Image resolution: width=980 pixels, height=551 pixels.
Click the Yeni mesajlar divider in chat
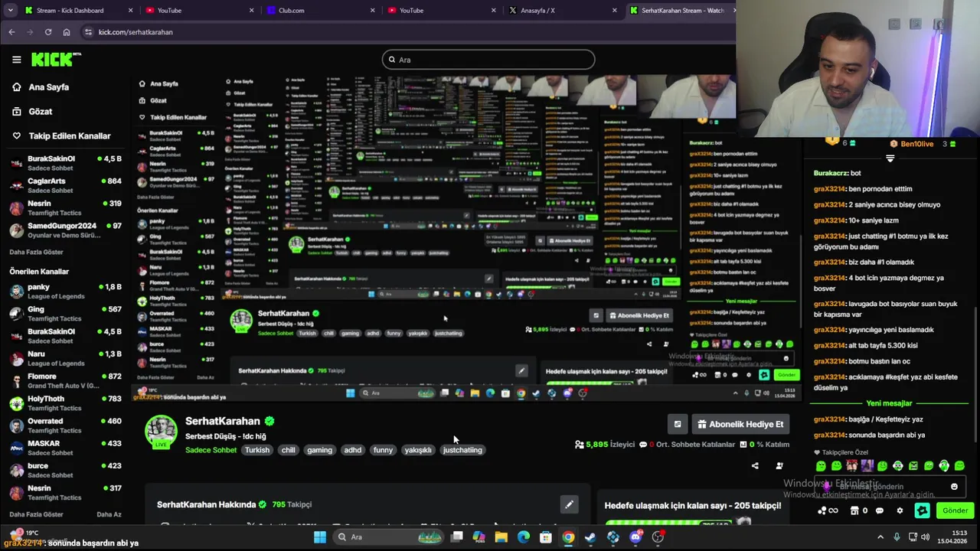(889, 403)
